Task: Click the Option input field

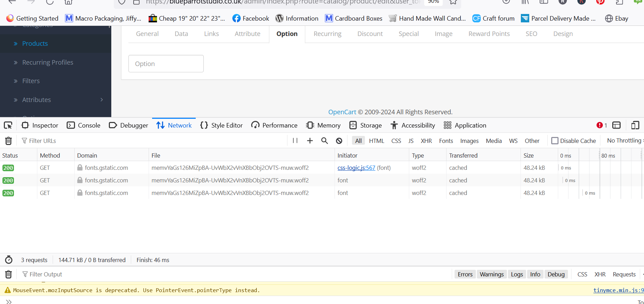Action: (166, 64)
